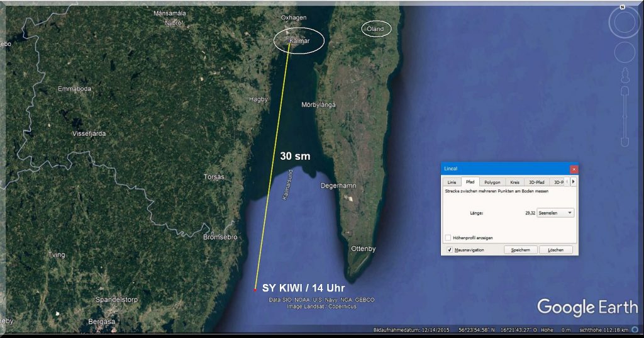The width and height of the screenshot is (644, 338).
Task: Enable the Höhenprofil anzeigen checkbox
Action: coord(448,238)
